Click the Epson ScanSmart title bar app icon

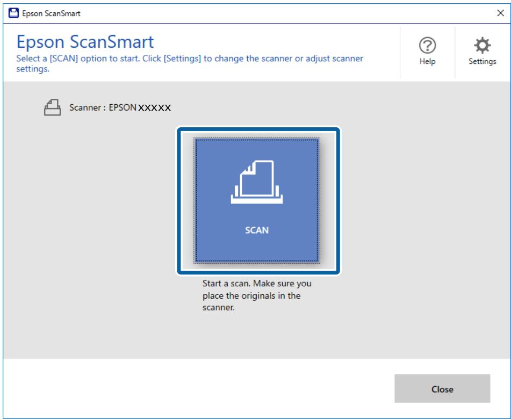pos(13,13)
